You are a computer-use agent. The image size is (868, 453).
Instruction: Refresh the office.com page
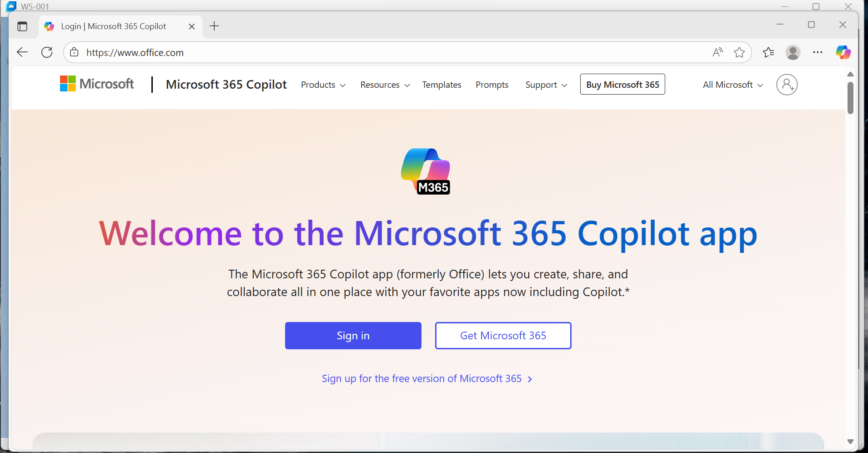coord(47,52)
